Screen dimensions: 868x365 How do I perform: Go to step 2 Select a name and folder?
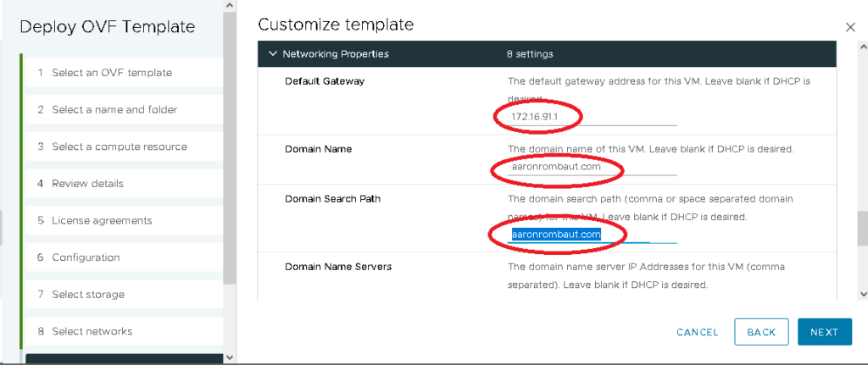click(114, 110)
